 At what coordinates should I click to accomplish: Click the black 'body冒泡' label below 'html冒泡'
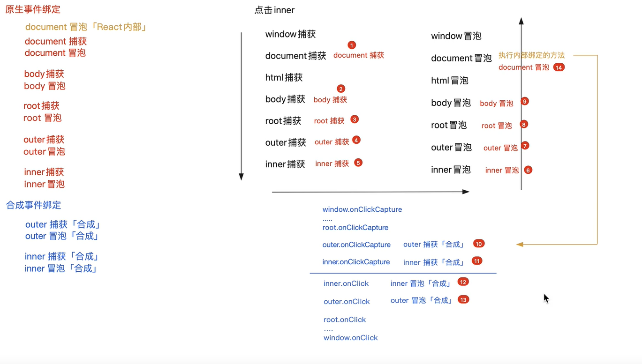click(x=451, y=103)
